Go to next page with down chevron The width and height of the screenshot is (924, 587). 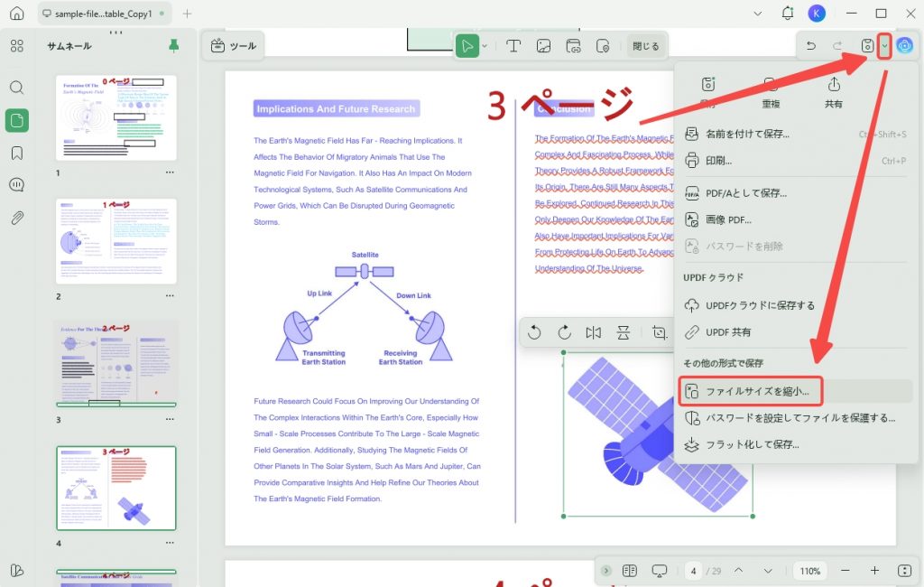768,571
